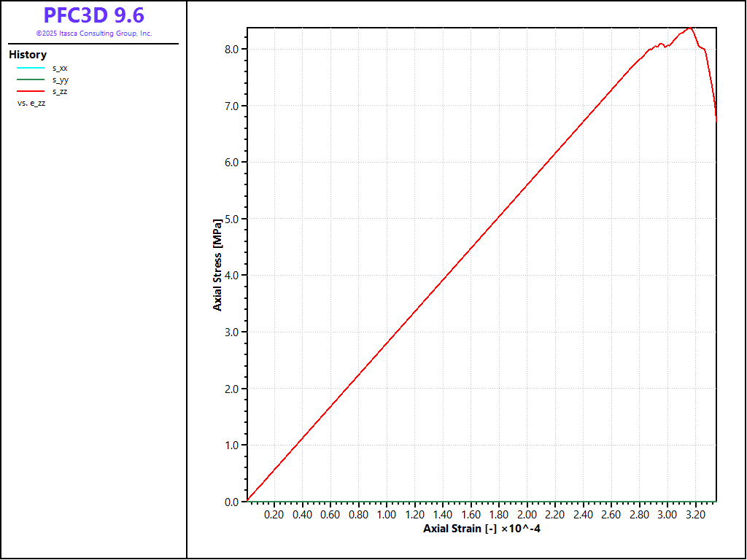
Task: Click the green s_yy line swatch
Action: [31, 79]
